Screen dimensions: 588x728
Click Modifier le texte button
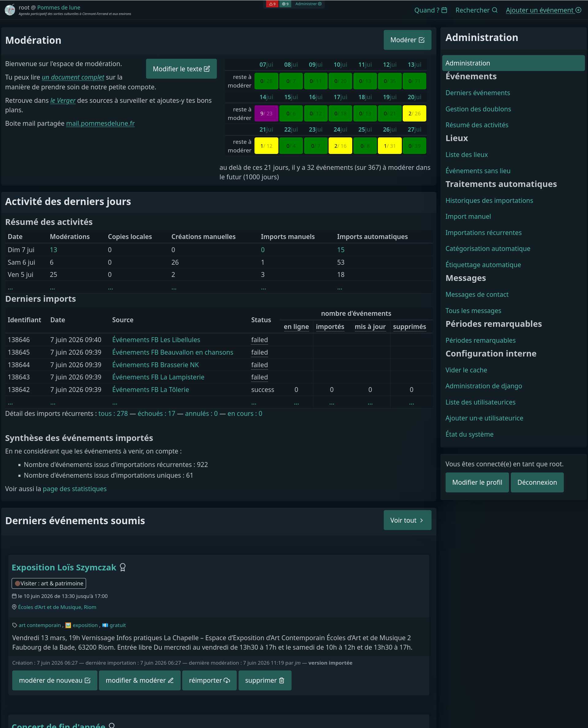tap(181, 69)
